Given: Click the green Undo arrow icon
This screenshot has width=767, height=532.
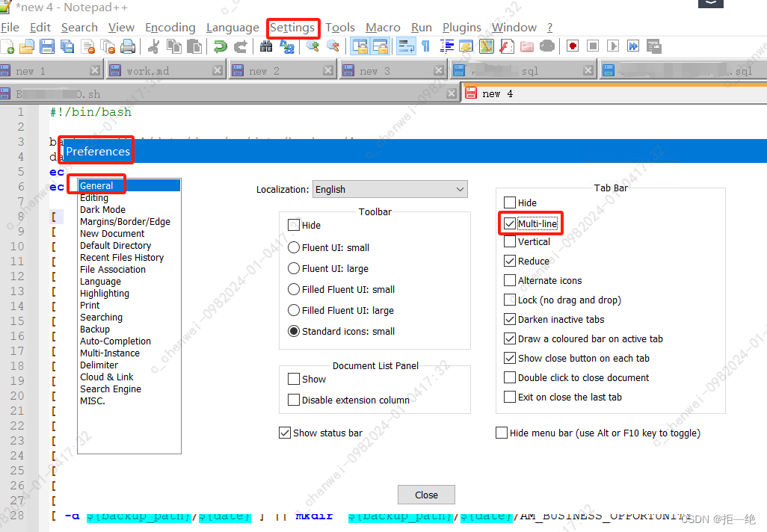Looking at the screenshot, I should click(x=220, y=47).
